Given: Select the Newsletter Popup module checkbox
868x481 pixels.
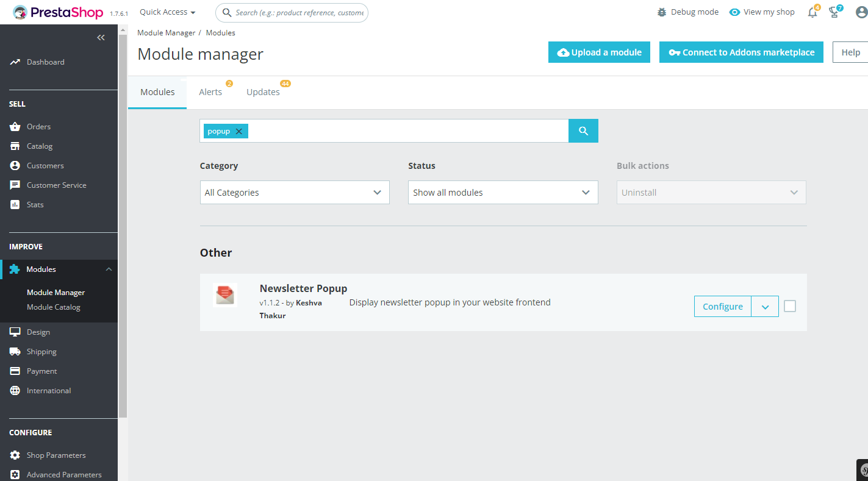Looking at the screenshot, I should coord(790,306).
